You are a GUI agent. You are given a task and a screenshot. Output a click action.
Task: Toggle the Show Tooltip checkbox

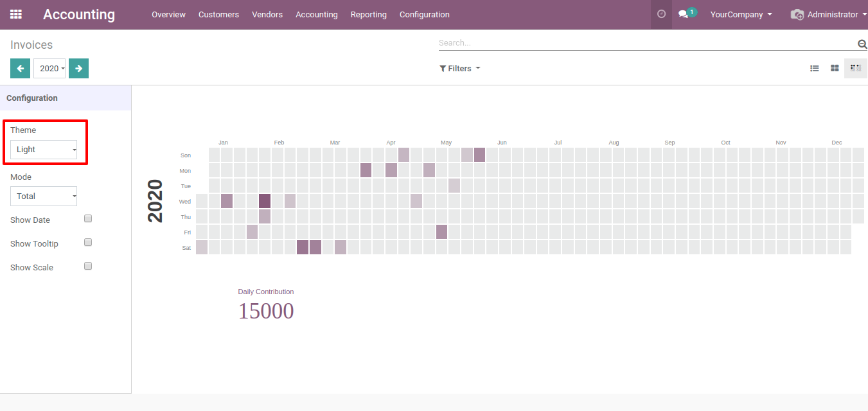coord(88,242)
